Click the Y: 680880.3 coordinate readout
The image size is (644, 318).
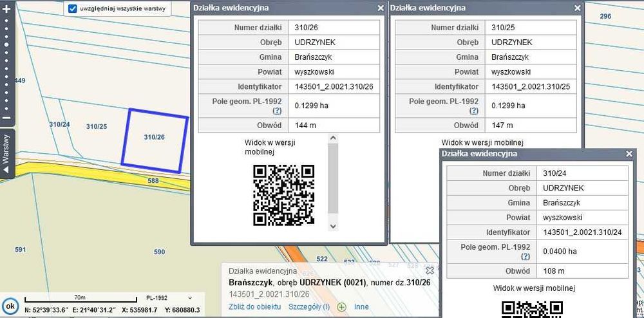pyautogui.click(x=182, y=310)
